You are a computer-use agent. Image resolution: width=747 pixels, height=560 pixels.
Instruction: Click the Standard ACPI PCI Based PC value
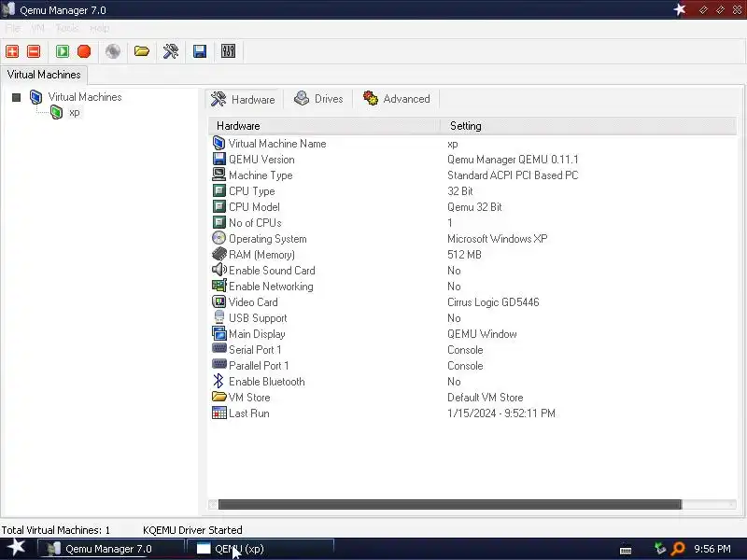click(x=513, y=175)
